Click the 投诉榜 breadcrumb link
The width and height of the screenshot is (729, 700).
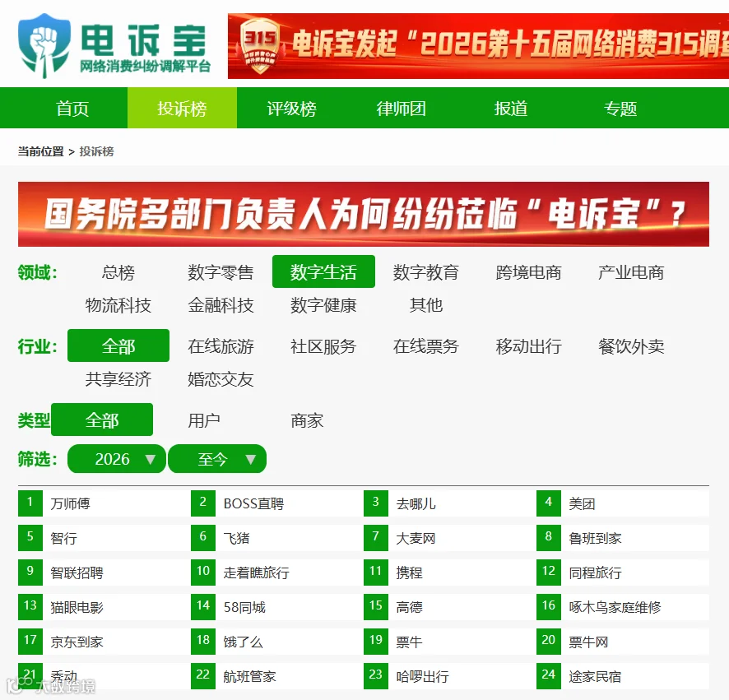tap(97, 151)
